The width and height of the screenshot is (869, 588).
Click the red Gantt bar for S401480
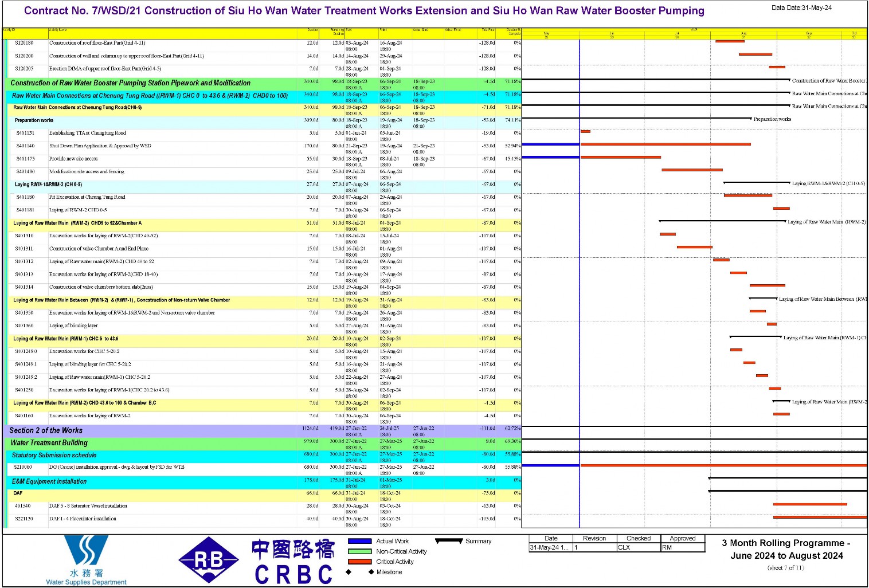692,170
